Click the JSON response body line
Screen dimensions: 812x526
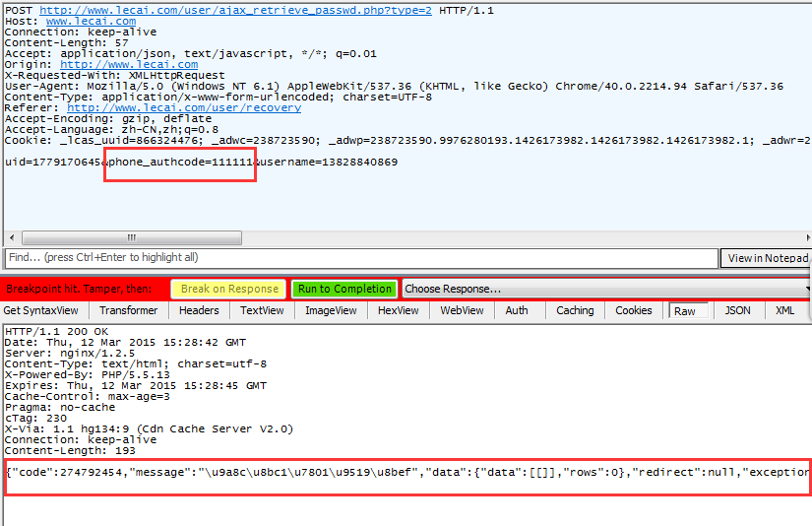click(x=408, y=472)
